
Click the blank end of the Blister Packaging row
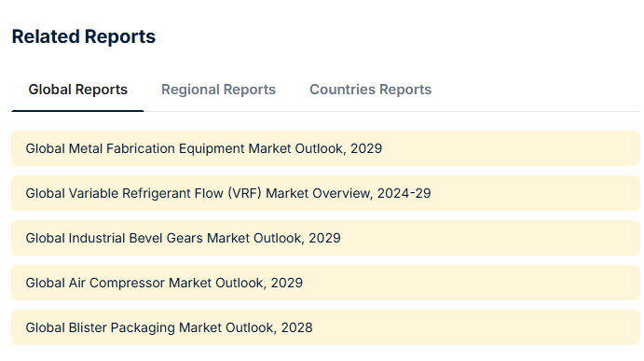click(476, 327)
